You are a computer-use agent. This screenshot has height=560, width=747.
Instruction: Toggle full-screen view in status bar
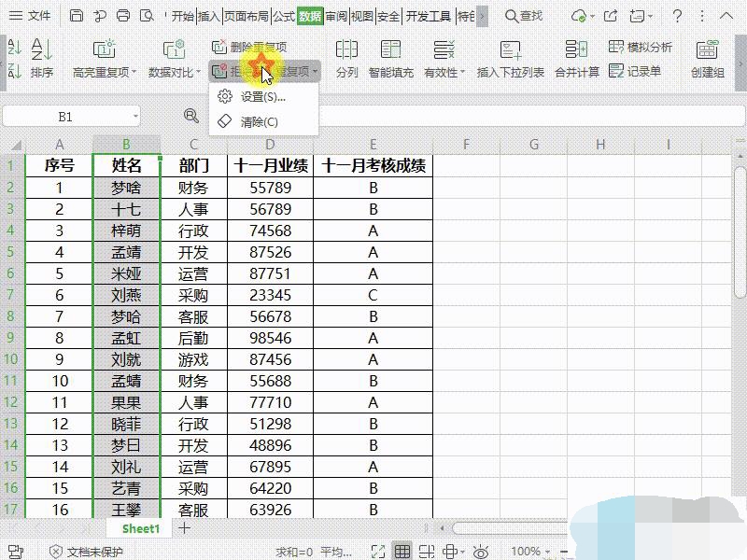click(x=377, y=552)
